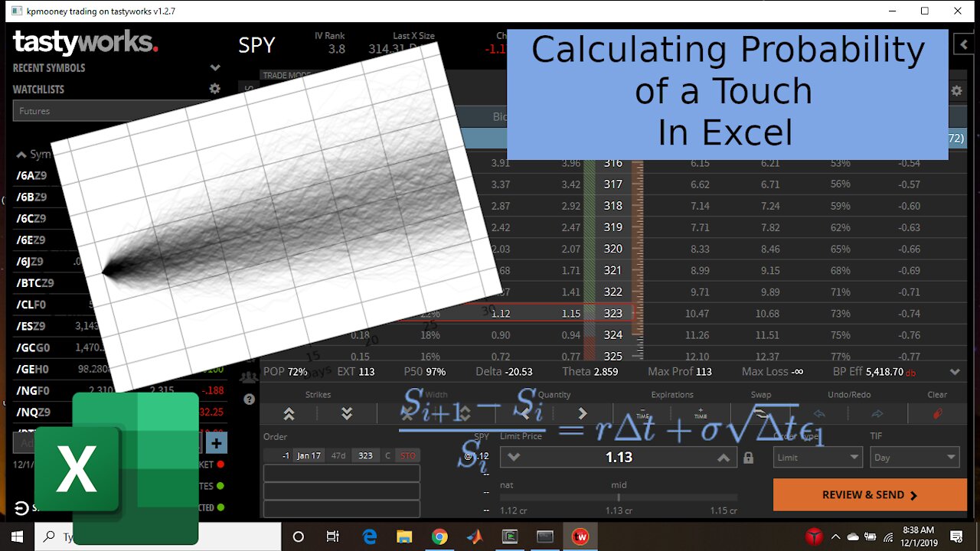Open Cortana circle on taskbar
The image size is (980, 551).
tap(299, 536)
